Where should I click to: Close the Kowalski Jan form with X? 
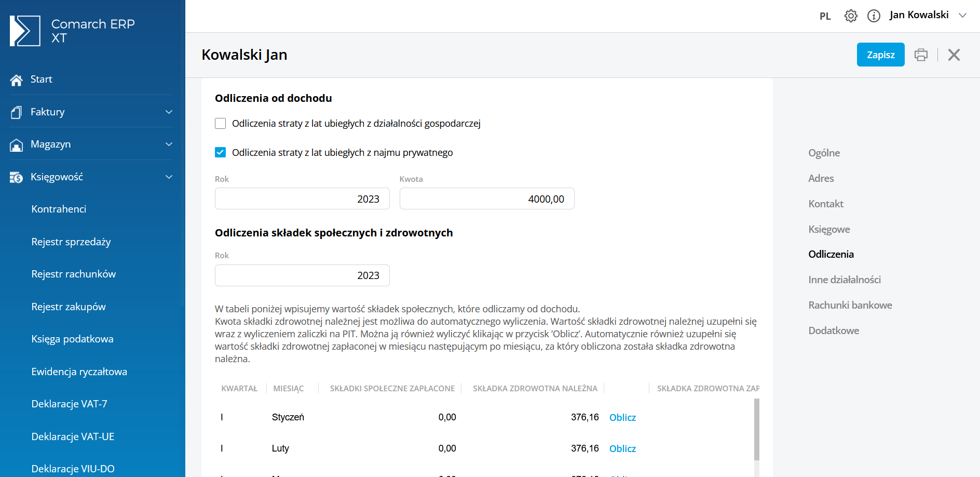click(x=954, y=55)
